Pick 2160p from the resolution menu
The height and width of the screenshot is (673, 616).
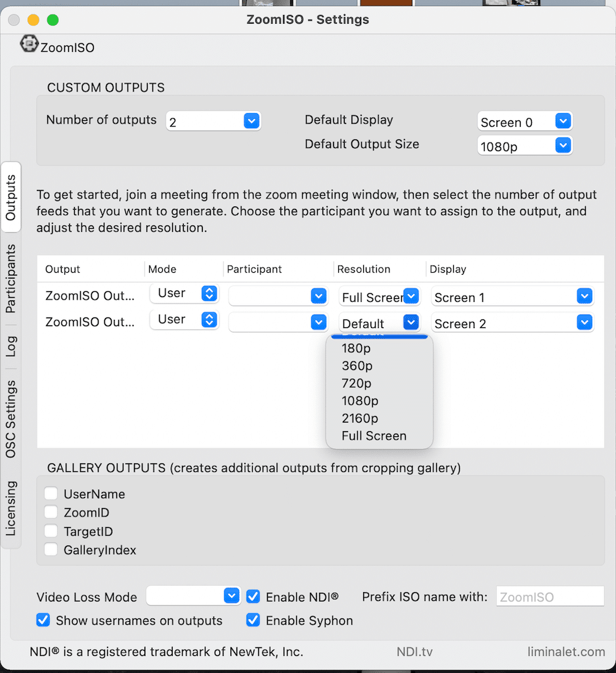379,419
